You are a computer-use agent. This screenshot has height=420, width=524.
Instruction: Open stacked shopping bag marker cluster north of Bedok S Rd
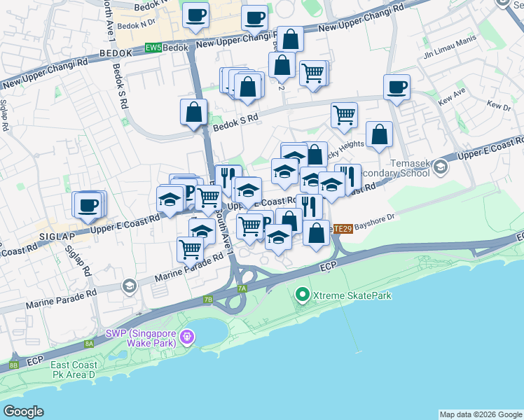(x=247, y=87)
